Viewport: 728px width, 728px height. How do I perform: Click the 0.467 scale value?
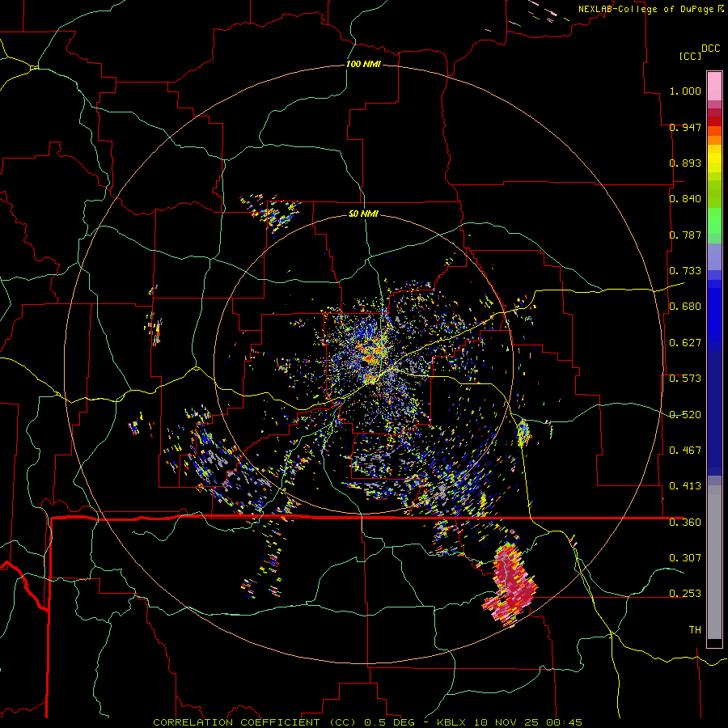point(685,451)
